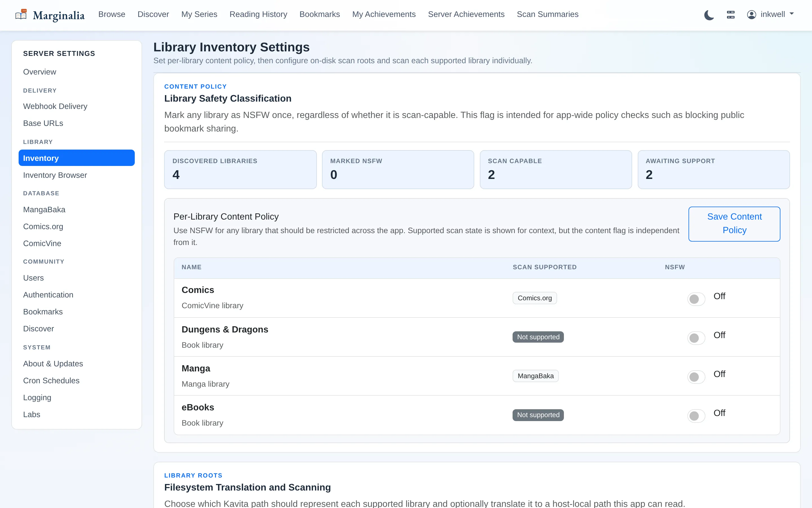This screenshot has width=812, height=508.
Task: Toggle NSFW switch for Manga library
Action: coord(696,377)
